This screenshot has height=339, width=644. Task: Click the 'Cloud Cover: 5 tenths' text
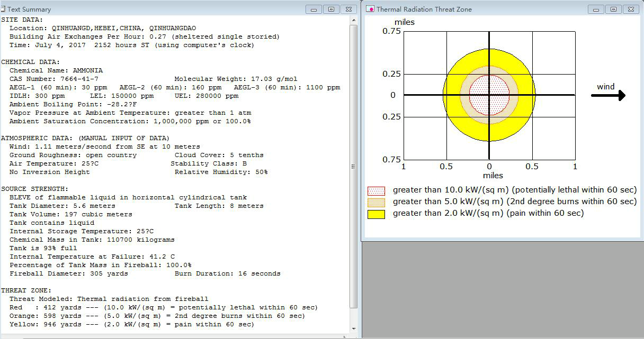tap(219, 155)
